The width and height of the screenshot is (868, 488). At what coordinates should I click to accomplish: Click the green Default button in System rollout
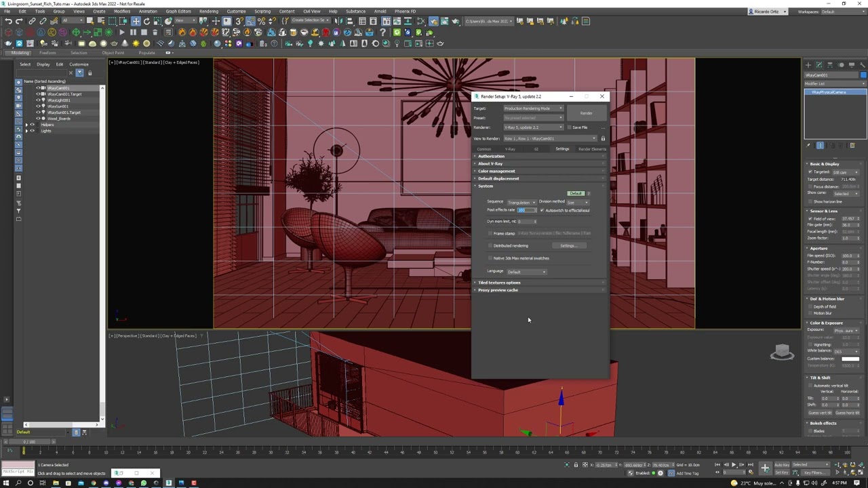(576, 193)
